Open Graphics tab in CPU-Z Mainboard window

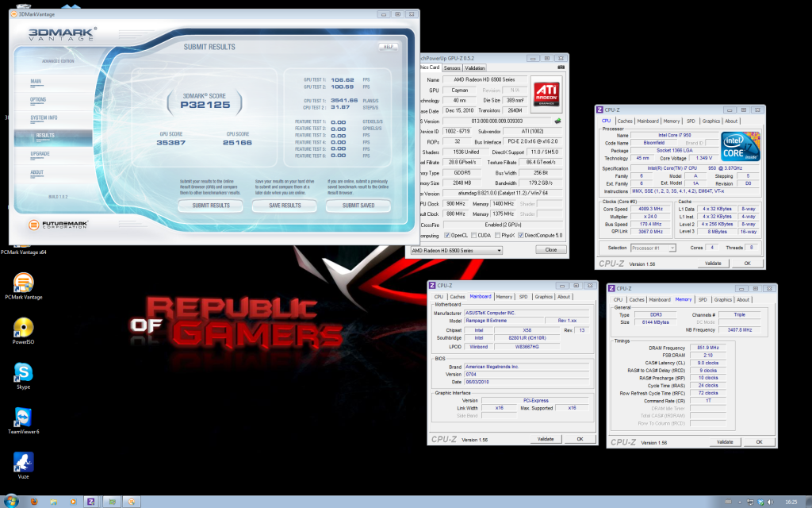[x=543, y=297]
